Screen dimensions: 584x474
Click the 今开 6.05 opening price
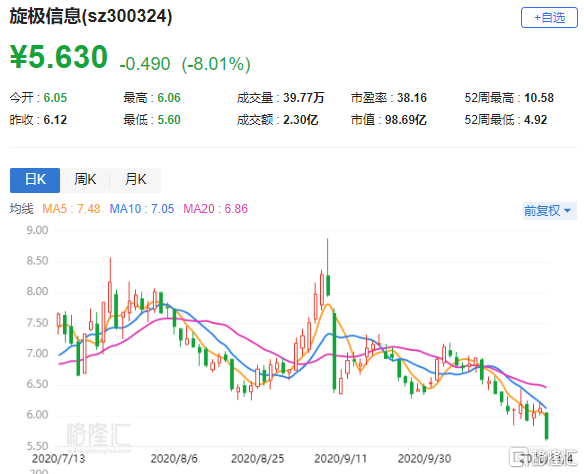[38, 98]
